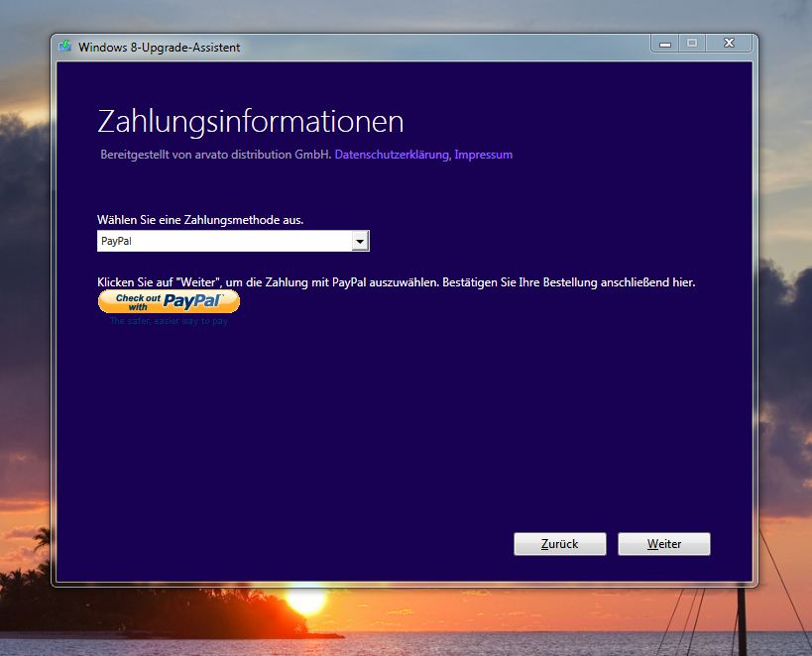Click the Check out with PayPal button

click(x=169, y=301)
